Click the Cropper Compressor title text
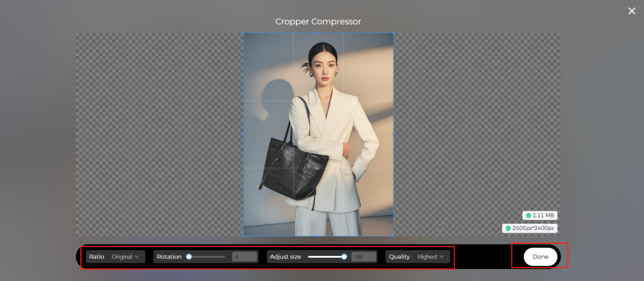Viewport: 644px width, 281px height. click(x=318, y=21)
